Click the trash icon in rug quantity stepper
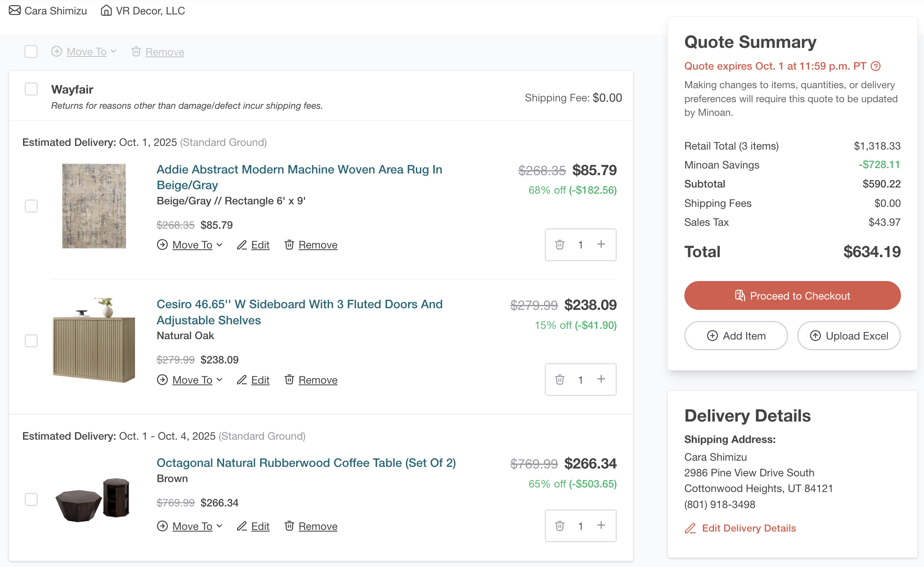 point(560,245)
